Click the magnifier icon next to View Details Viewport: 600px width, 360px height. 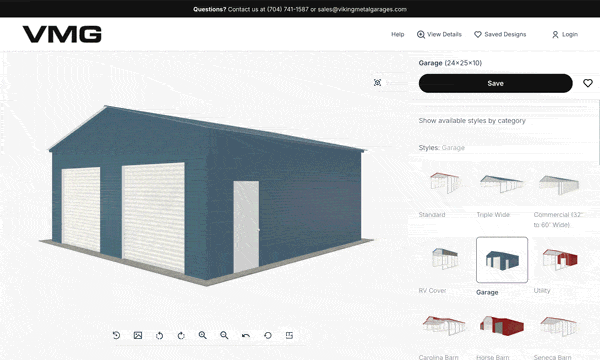421,34
